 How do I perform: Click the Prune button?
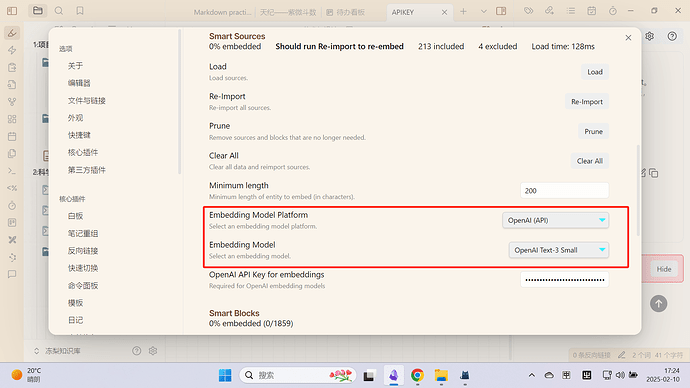click(x=593, y=132)
